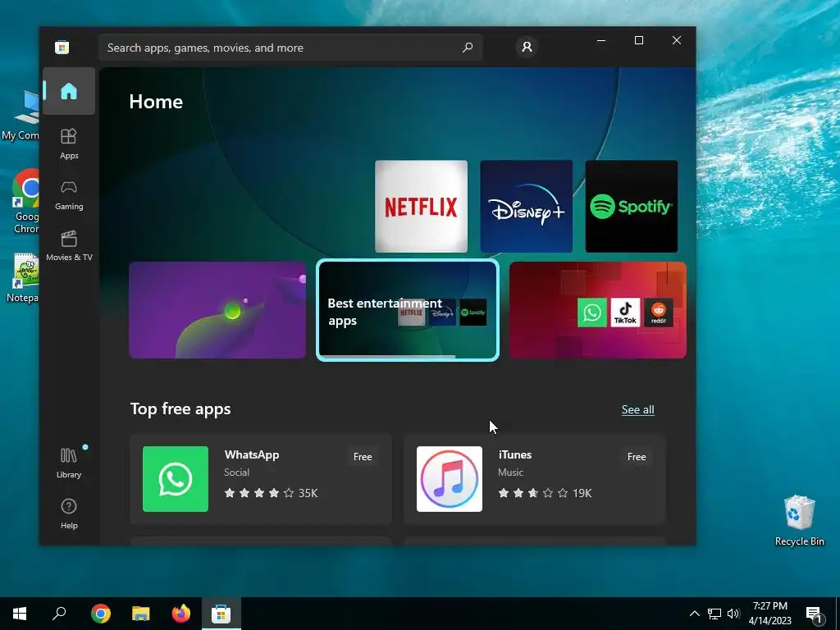Minimize the Microsoft Store window
Image resolution: width=840 pixels, height=630 pixels.
[601, 41]
